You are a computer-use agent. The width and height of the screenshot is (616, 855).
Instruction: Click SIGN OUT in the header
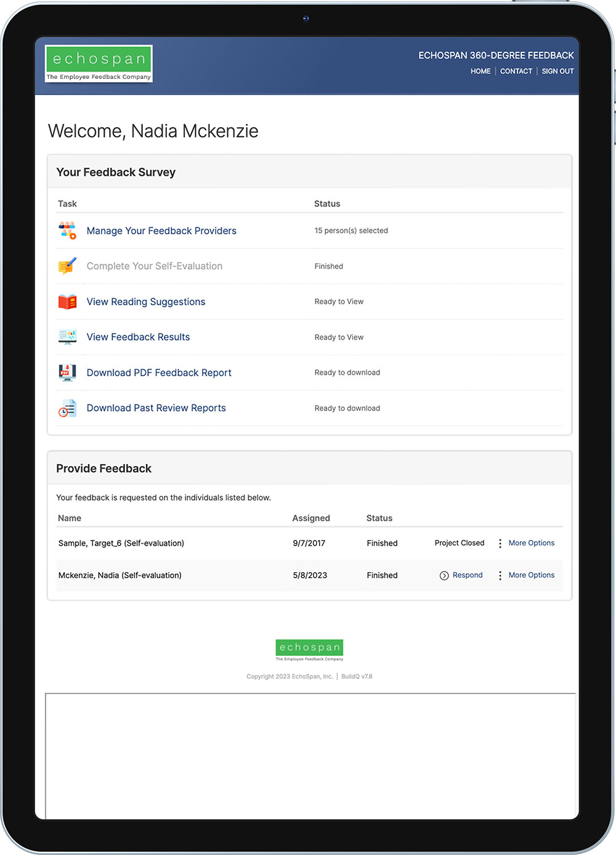pos(557,72)
